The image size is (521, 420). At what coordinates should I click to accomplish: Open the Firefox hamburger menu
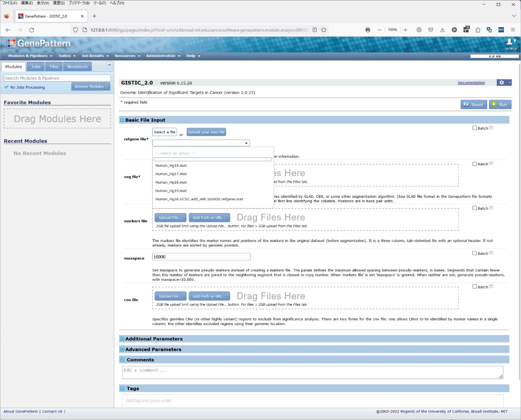point(513,30)
